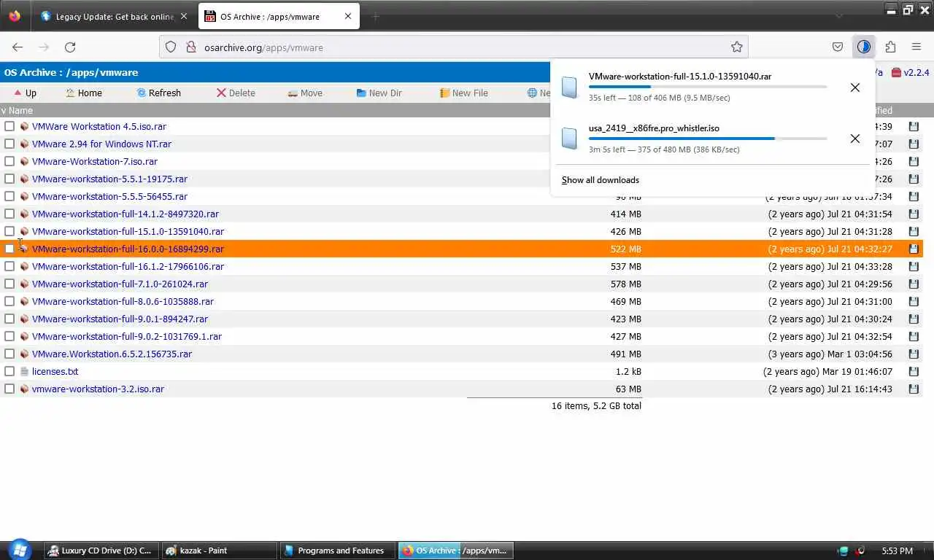Click New File in toolbar
This screenshot has width=934, height=560.
pyautogui.click(x=464, y=93)
